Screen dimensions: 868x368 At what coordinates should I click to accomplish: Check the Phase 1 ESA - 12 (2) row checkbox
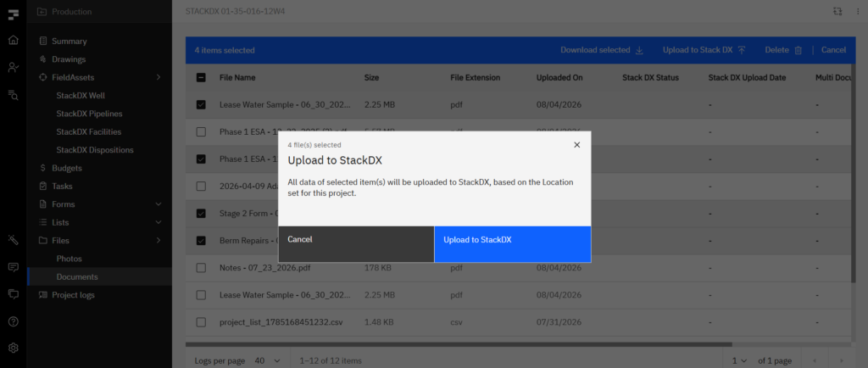[x=201, y=131]
